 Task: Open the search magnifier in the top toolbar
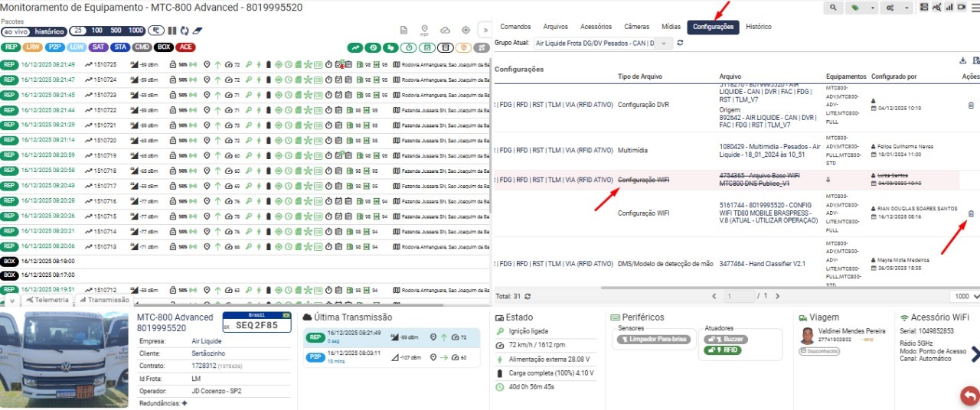pyautogui.click(x=833, y=7)
